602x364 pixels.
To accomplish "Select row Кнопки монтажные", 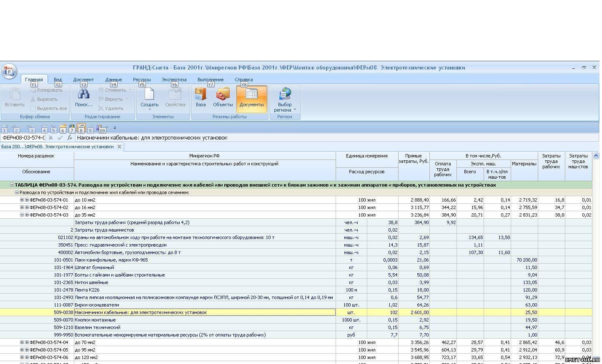I will [296, 320].
